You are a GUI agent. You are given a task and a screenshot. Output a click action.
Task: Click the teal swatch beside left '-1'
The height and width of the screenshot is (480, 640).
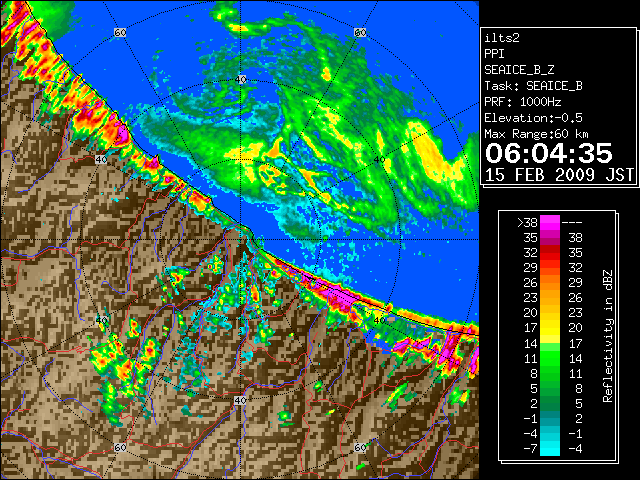550,419
